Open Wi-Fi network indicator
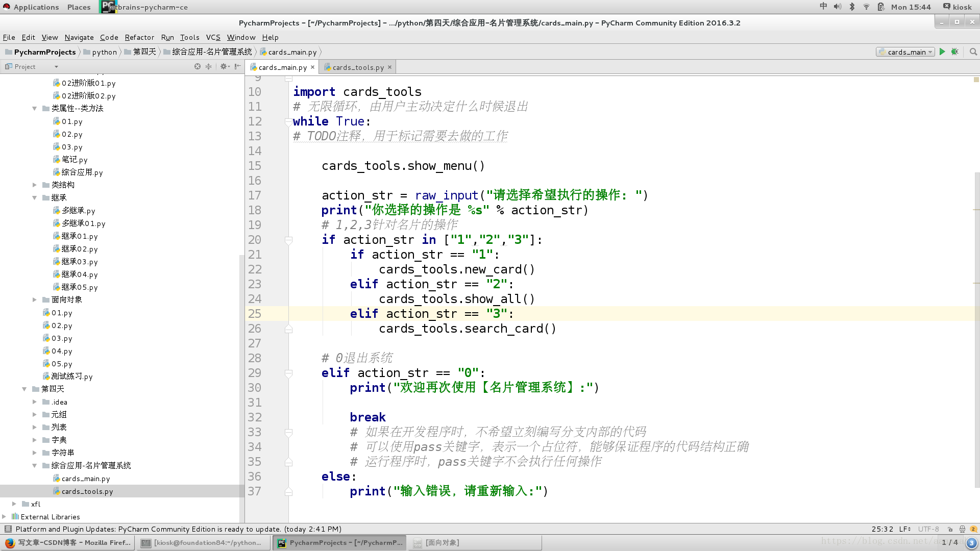980x551 pixels. tap(866, 7)
